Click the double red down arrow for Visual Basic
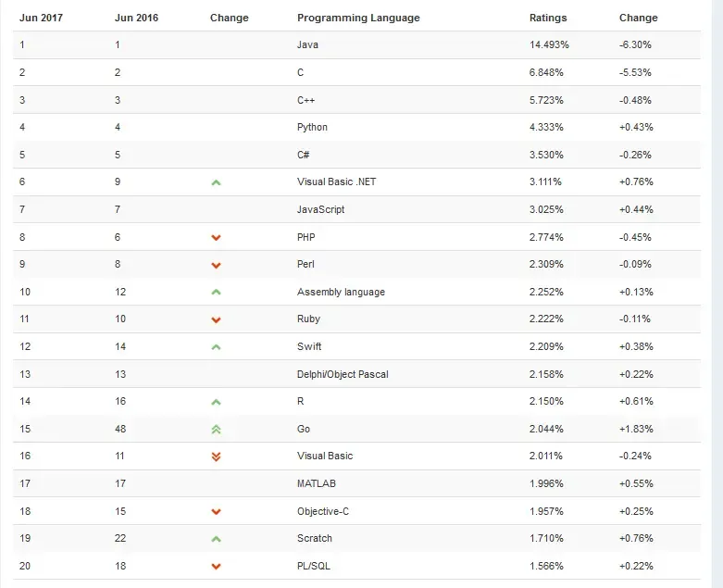 pyautogui.click(x=216, y=457)
